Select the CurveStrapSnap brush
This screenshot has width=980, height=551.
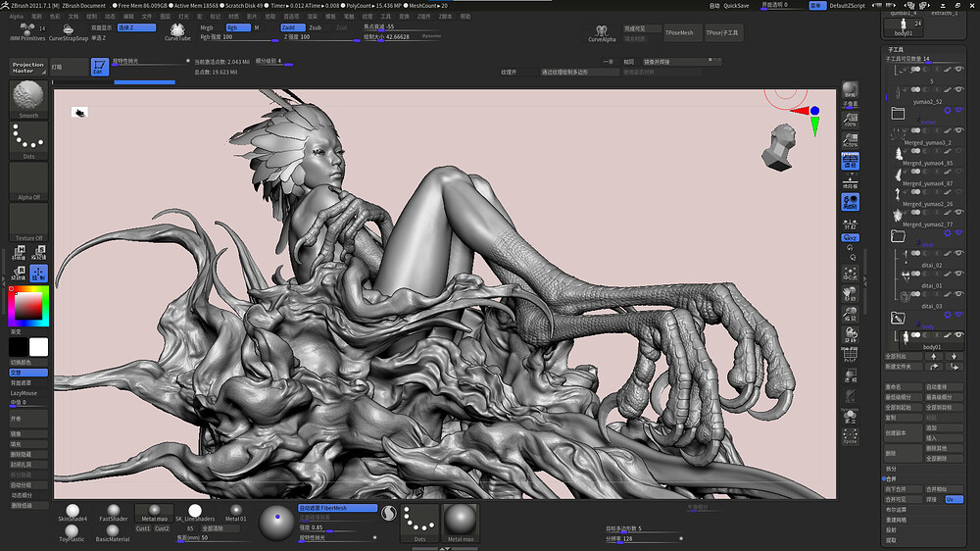click(x=69, y=32)
